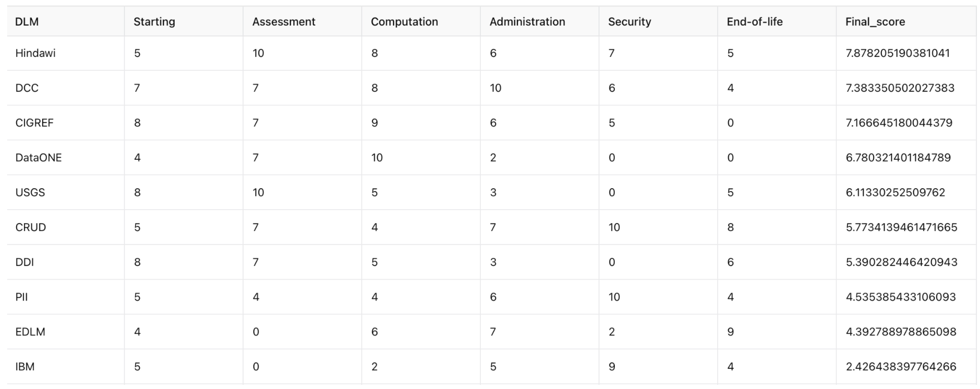
Task: Select the CRUD row label
Action: (x=30, y=227)
